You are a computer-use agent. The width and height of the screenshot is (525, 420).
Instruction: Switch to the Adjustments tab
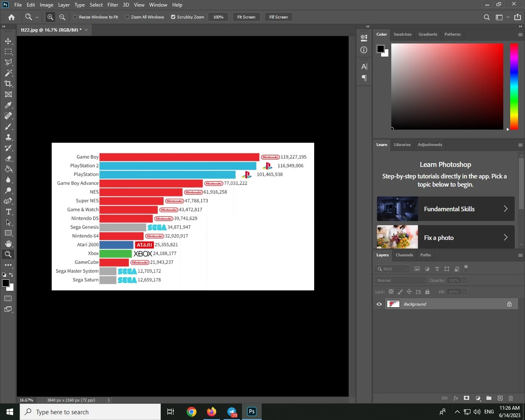pos(430,145)
